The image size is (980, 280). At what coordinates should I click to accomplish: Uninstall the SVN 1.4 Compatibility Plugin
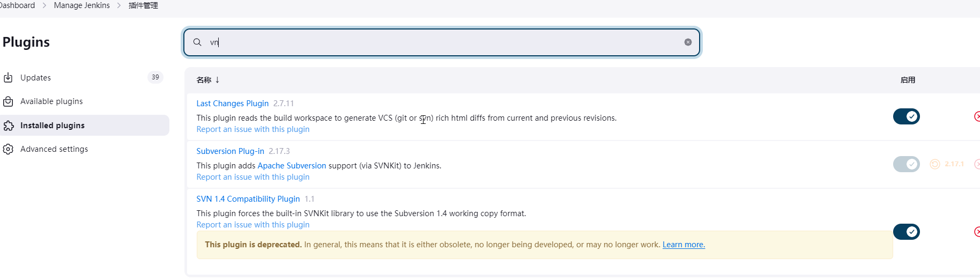click(x=977, y=232)
